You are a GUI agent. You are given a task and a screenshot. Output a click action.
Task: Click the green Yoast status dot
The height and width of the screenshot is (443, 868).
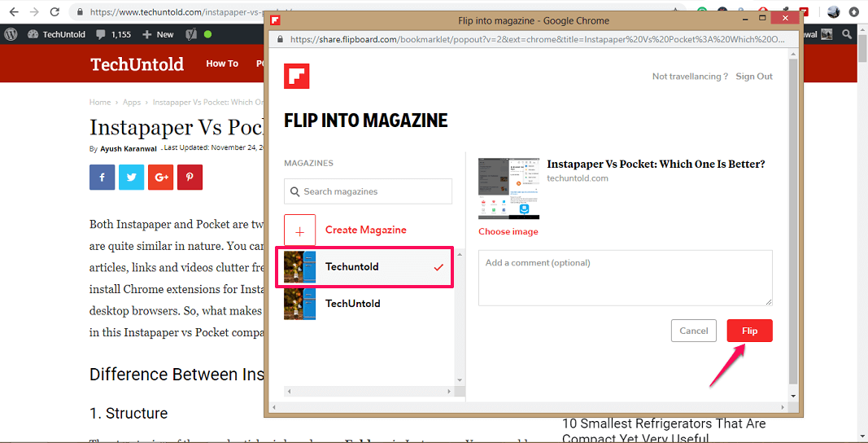(x=207, y=34)
